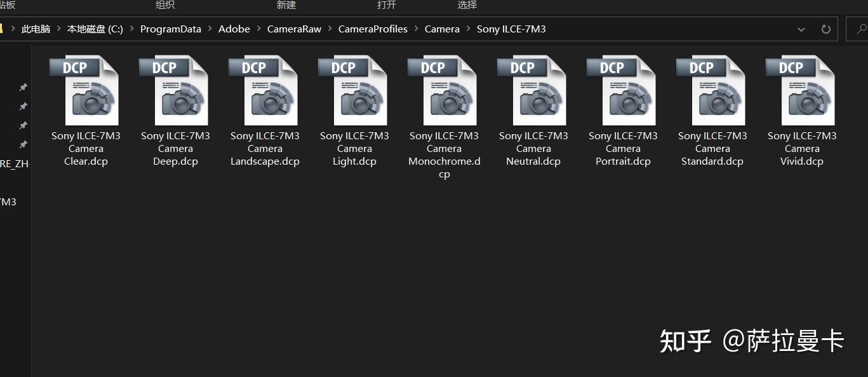Expand chevron after 本地磁盘 (C:) in path

[x=131, y=29]
